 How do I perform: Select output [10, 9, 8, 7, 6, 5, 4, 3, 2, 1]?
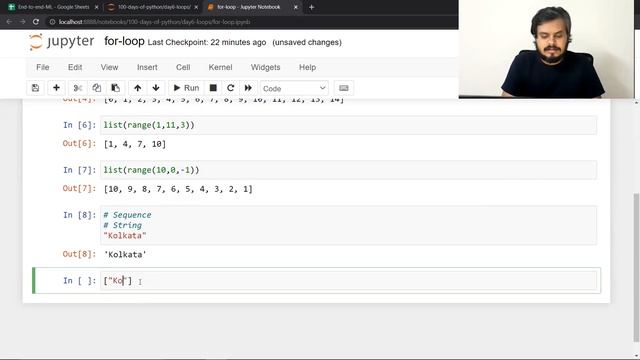178,189
